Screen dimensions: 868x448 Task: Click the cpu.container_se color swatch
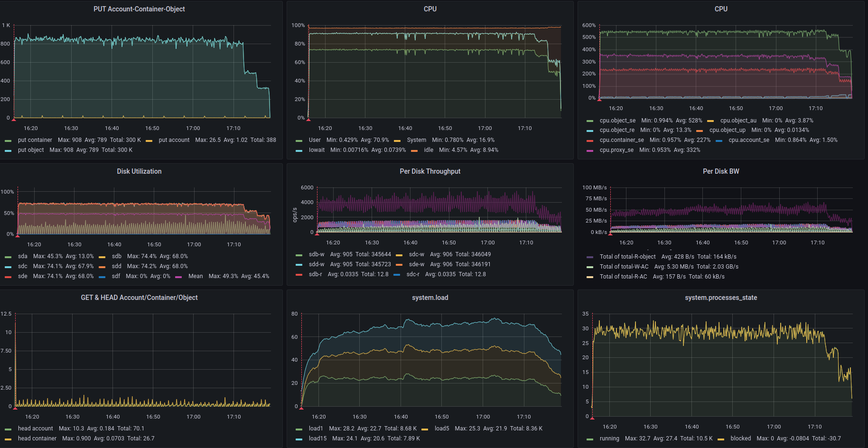(x=590, y=140)
